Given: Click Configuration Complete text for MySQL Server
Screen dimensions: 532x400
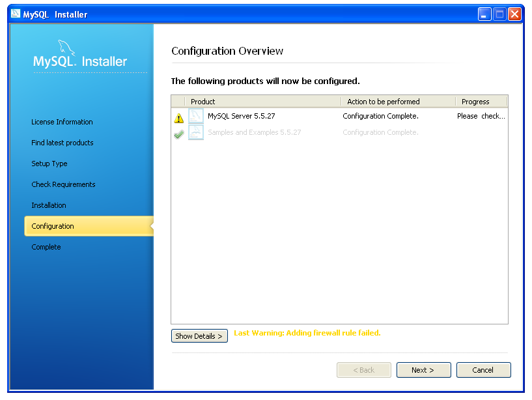Looking at the screenshot, I should (380, 116).
